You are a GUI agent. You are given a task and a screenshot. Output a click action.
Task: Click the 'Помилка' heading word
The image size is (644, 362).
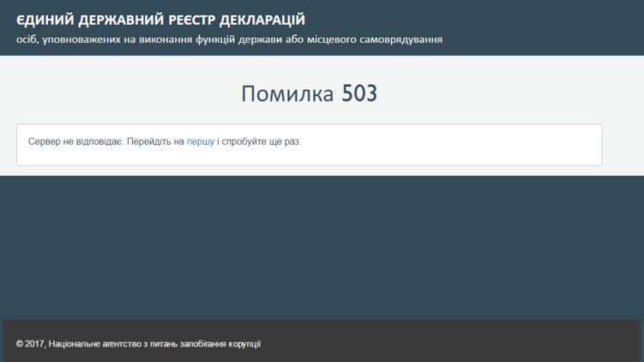[287, 94]
